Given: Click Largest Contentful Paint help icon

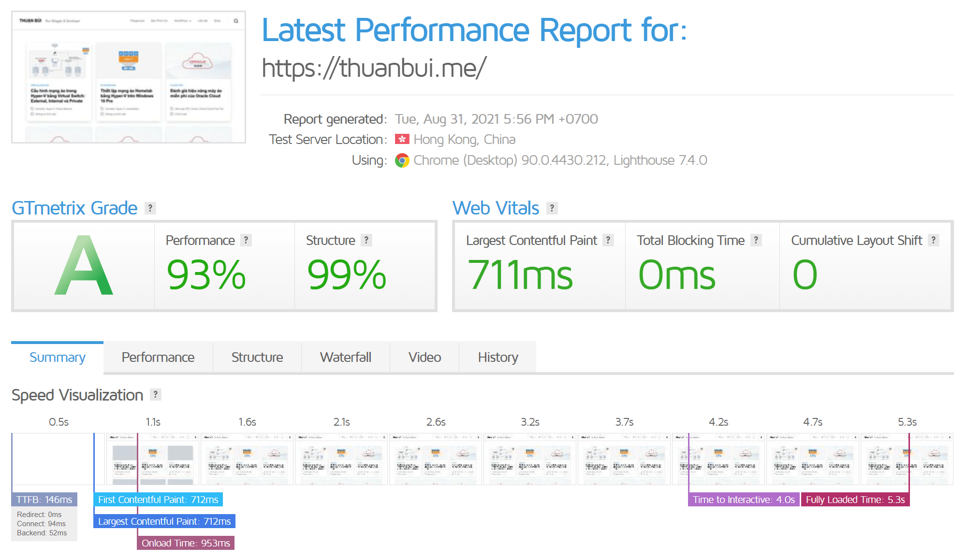Looking at the screenshot, I should pos(608,240).
